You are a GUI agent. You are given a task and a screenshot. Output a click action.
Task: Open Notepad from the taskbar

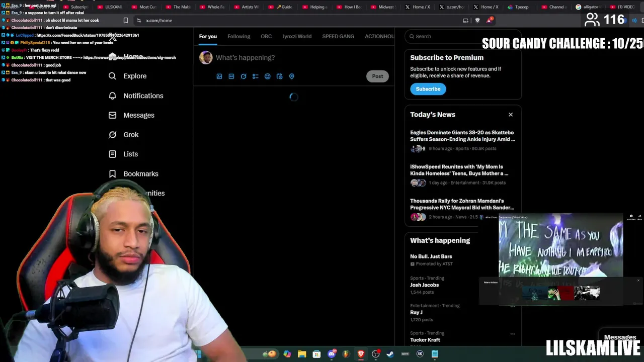pos(435,354)
